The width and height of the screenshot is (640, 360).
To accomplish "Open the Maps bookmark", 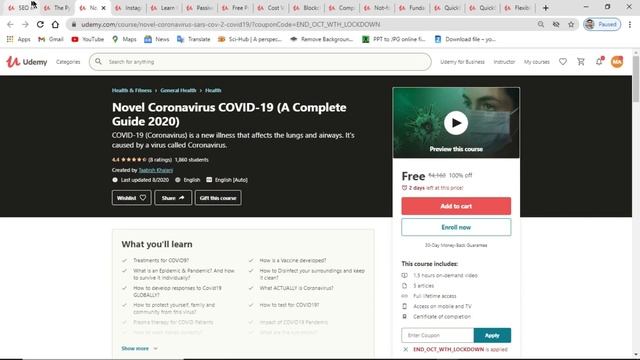I will pyautogui.click(x=124, y=39).
